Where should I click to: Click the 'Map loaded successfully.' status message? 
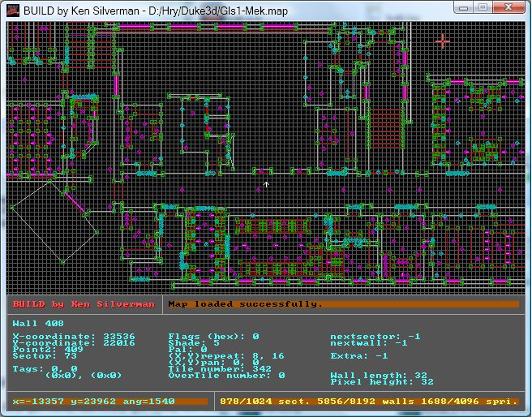(x=245, y=304)
